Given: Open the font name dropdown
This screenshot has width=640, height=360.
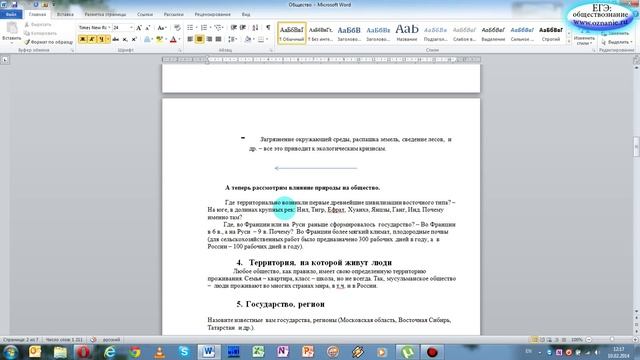Looking at the screenshot, I should [109, 27].
